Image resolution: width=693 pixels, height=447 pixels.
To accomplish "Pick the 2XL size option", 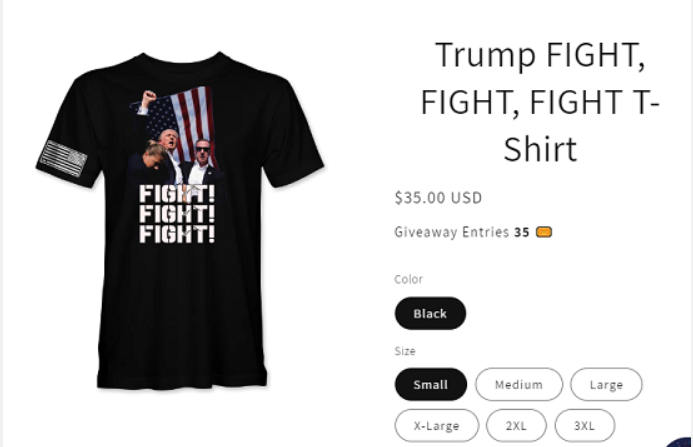I will [x=516, y=426].
